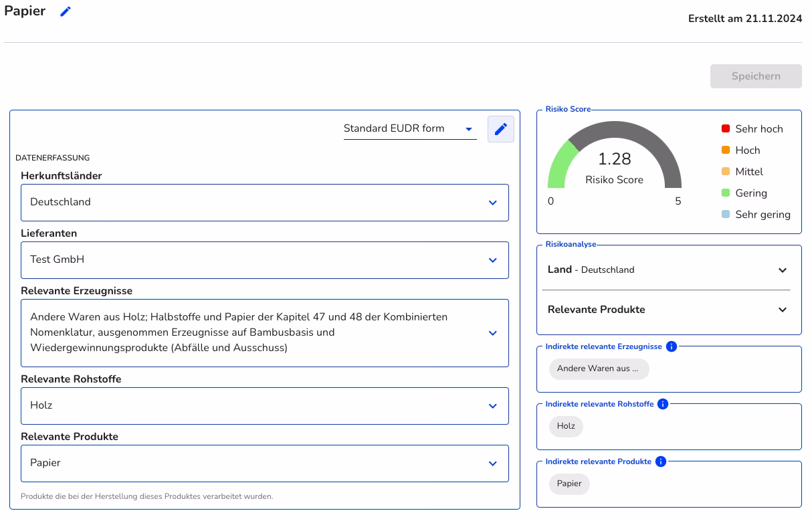Click the edit form pencil button
This screenshot has width=812, height=519.
click(500, 129)
